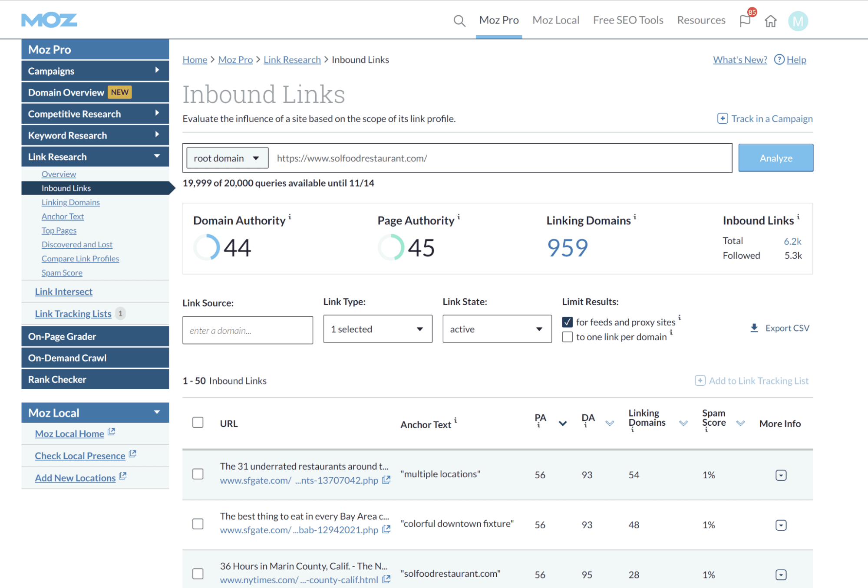Image resolution: width=868 pixels, height=588 pixels.
Task: Click the Export CSV download icon
Action: point(754,328)
